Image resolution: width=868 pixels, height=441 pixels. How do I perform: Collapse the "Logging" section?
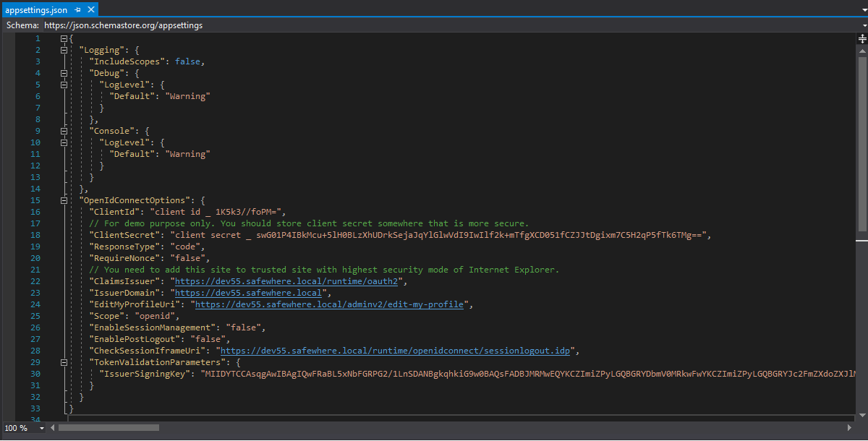[64, 50]
